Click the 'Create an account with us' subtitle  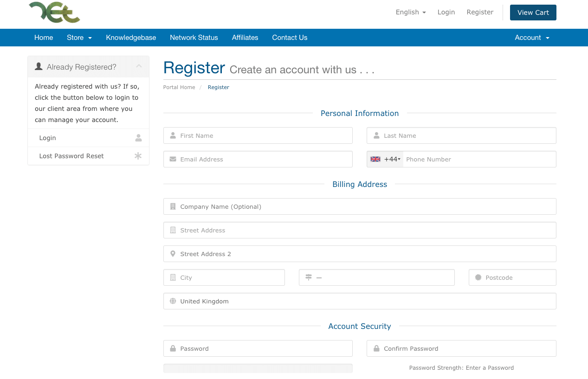302,70
